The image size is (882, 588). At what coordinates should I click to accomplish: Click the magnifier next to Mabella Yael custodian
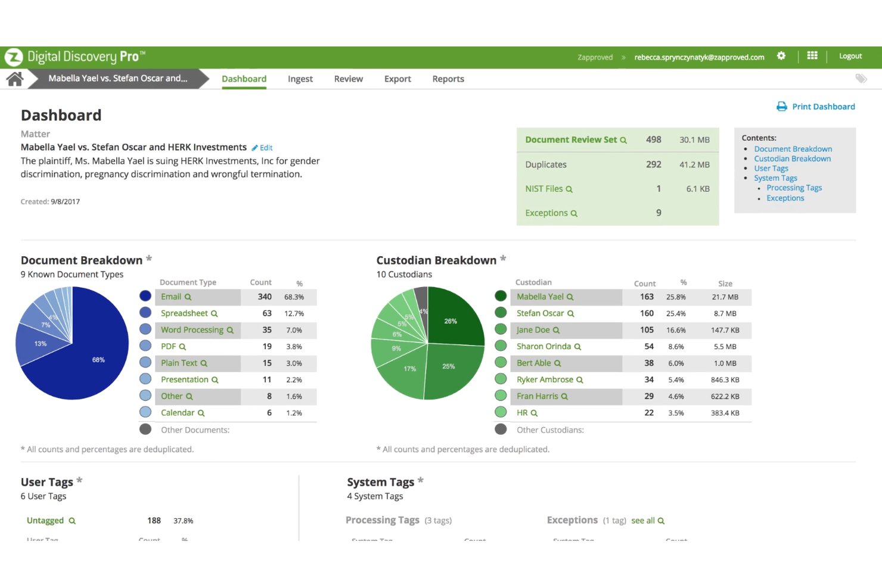[570, 297]
